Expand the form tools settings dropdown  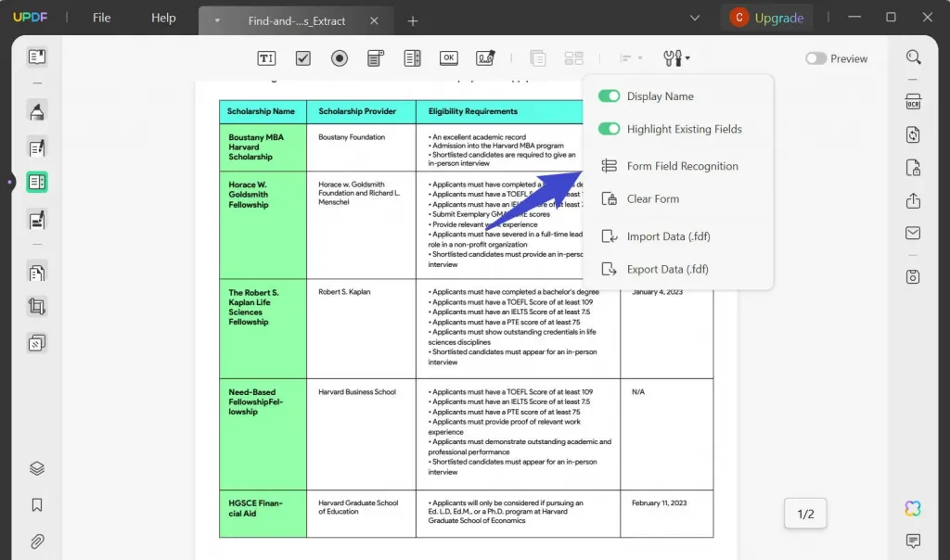[676, 58]
